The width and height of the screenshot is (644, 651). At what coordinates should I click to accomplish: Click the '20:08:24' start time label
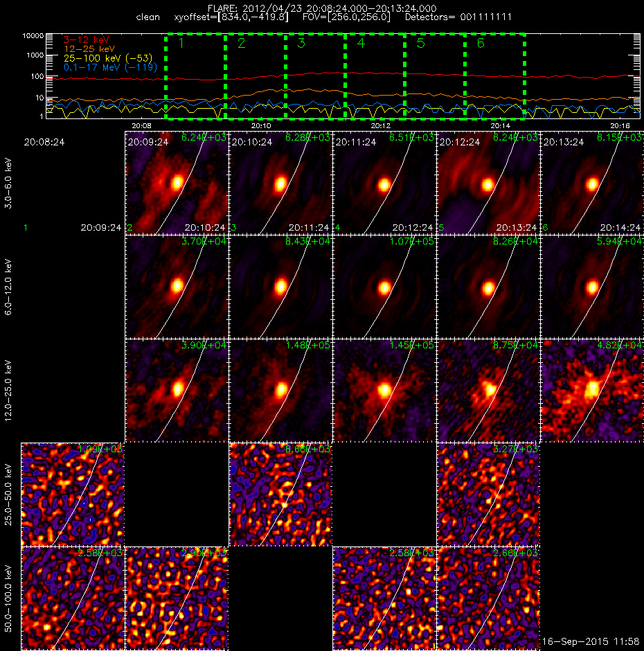44,143
